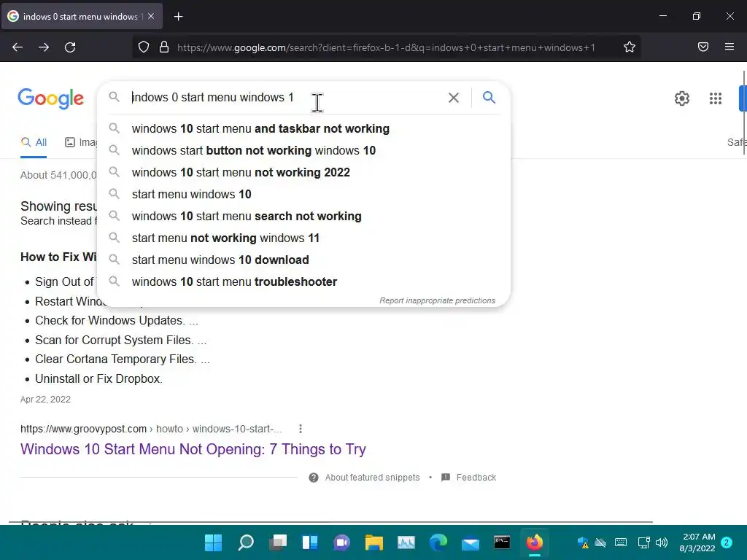Choose suggestion 'windows start button not working'
Image resolution: width=747 pixels, height=560 pixels.
click(x=303, y=150)
